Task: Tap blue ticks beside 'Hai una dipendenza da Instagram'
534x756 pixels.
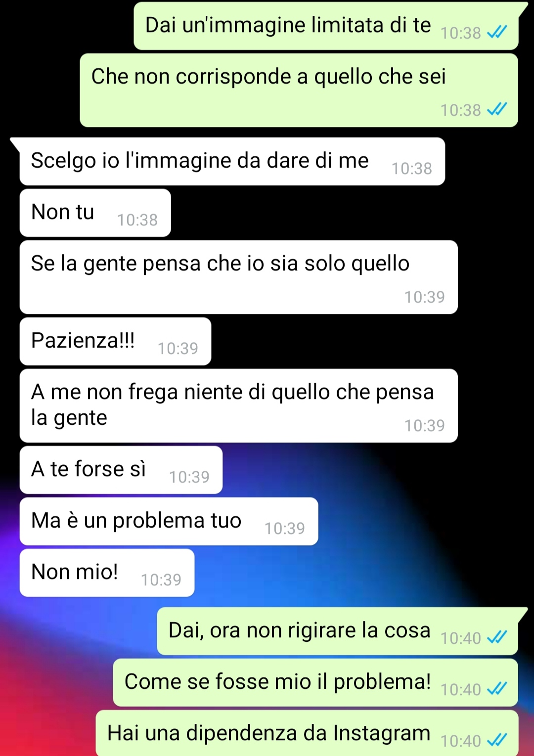Action: (x=497, y=740)
